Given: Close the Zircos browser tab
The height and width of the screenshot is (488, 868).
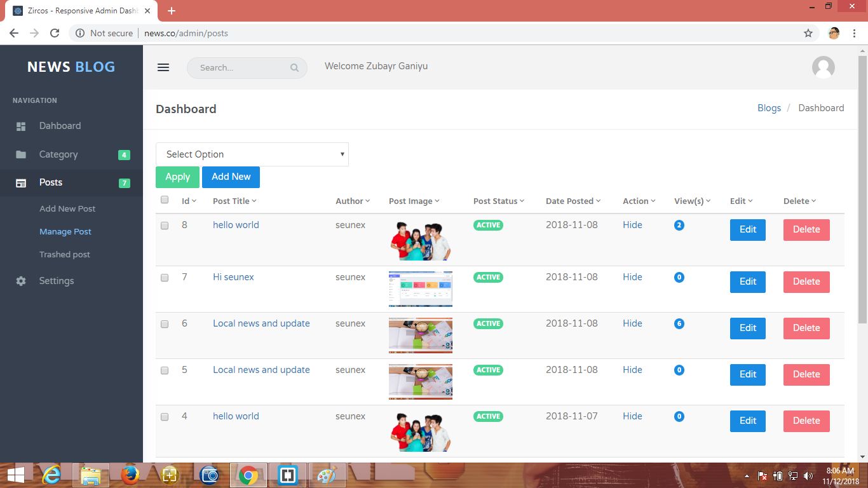Looking at the screenshot, I should click(x=148, y=11).
